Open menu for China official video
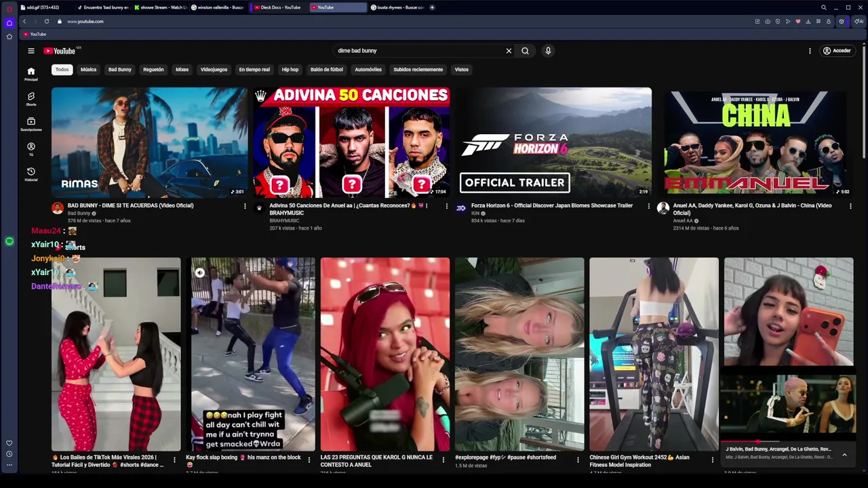 pos(850,206)
